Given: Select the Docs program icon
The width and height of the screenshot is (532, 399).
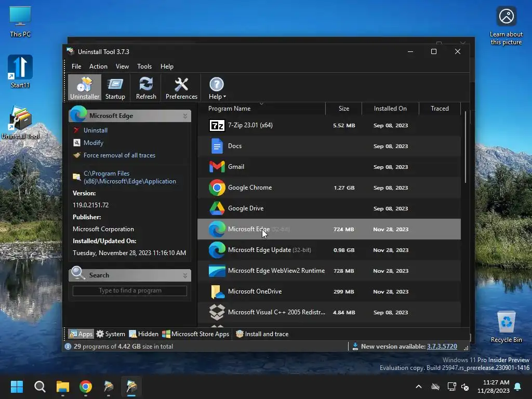Looking at the screenshot, I should 217,146.
